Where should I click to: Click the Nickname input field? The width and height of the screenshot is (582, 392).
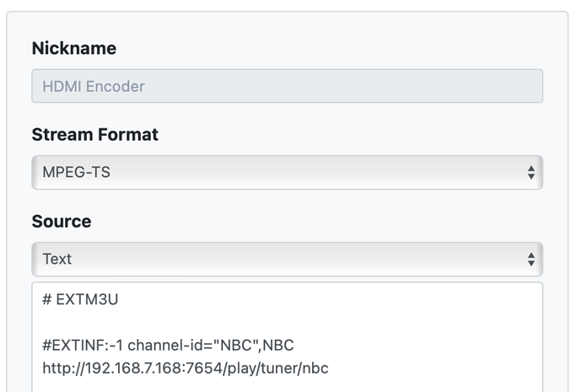(x=287, y=86)
